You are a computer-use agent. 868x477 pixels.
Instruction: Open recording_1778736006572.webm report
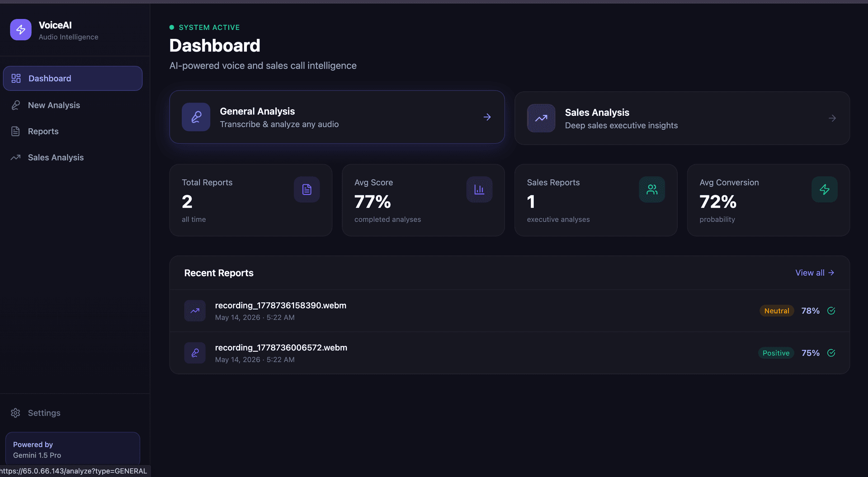coord(509,353)
